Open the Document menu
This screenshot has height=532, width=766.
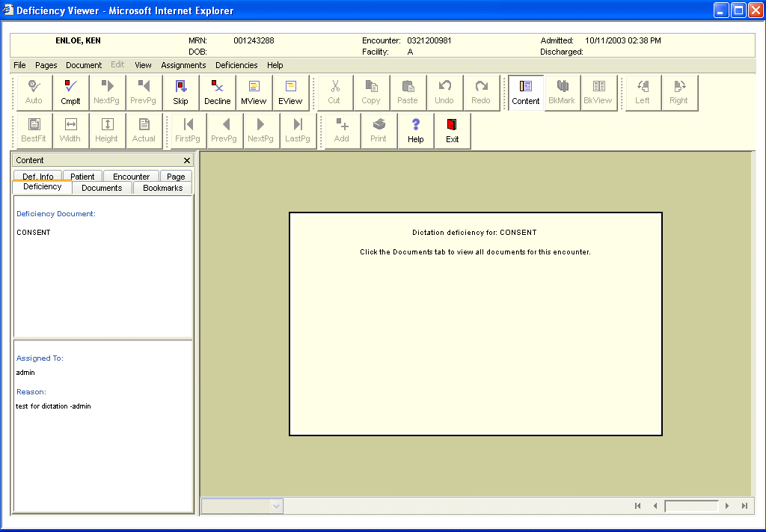tap(84, 65)
